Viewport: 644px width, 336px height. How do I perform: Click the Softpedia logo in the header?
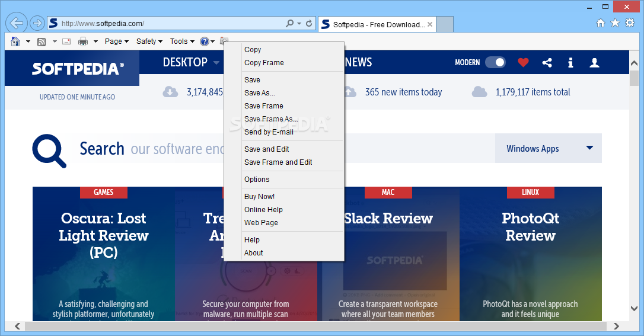[78, 69]
